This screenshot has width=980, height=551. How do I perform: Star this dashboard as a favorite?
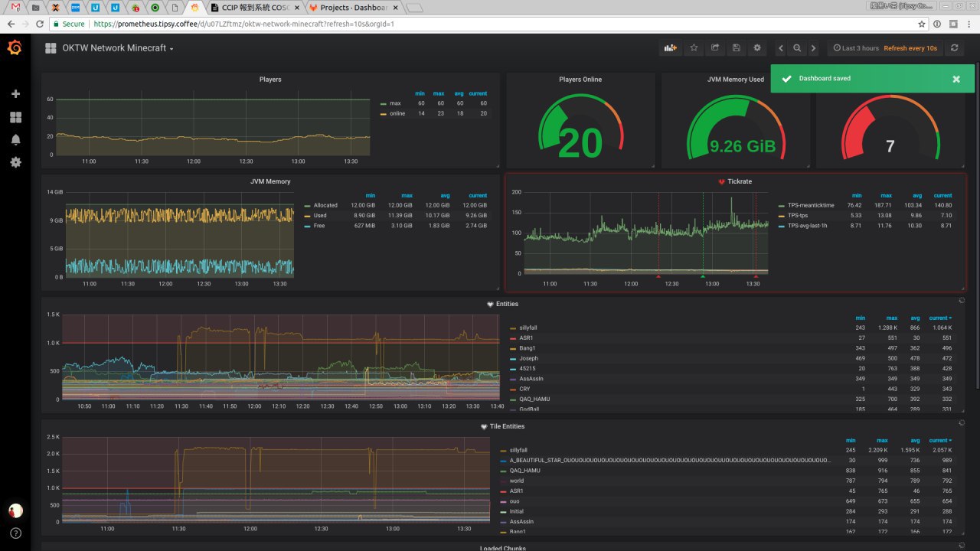(694, 48)
